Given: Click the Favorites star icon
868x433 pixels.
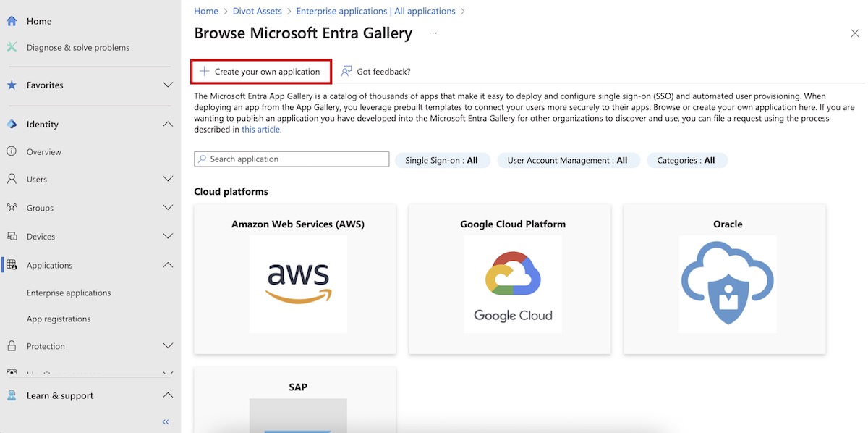Looking at the screenshot, I should (12, 85).
